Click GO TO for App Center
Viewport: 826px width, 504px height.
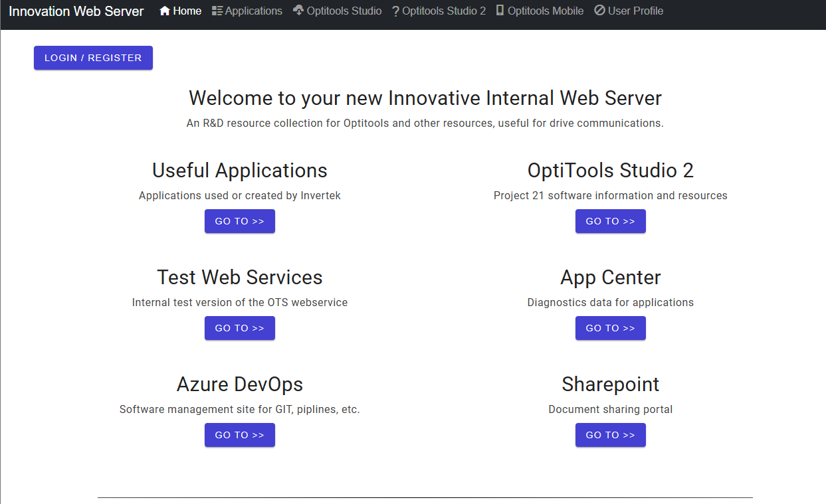(x=610, y=328)
